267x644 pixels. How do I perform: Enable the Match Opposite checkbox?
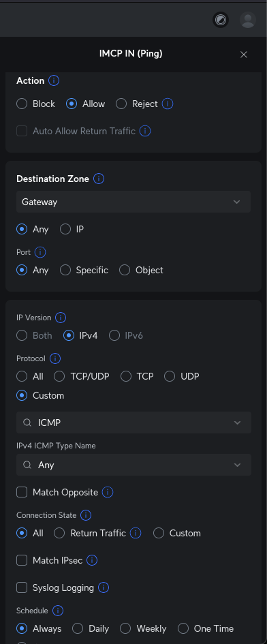pyautogui.click(x=22, y=492)
